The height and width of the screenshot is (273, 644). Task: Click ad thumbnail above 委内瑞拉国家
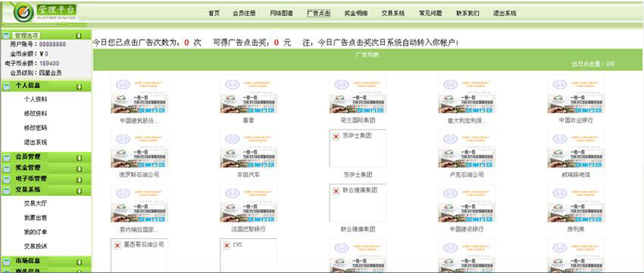(x=139, y=203)
